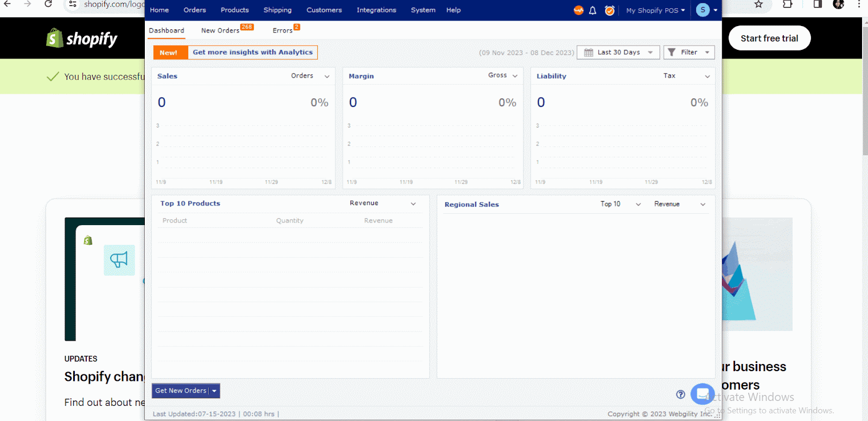Expand Regional Sales Revenue dropdown

click(x=703, y=205)
